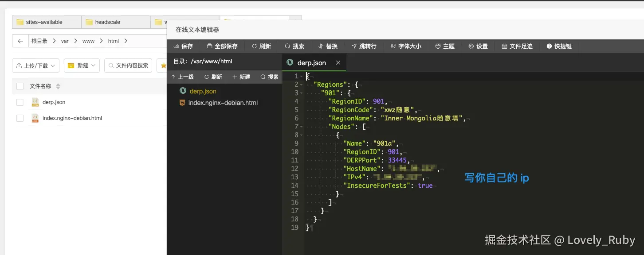Collapse the node object fold at line 8

302,135
